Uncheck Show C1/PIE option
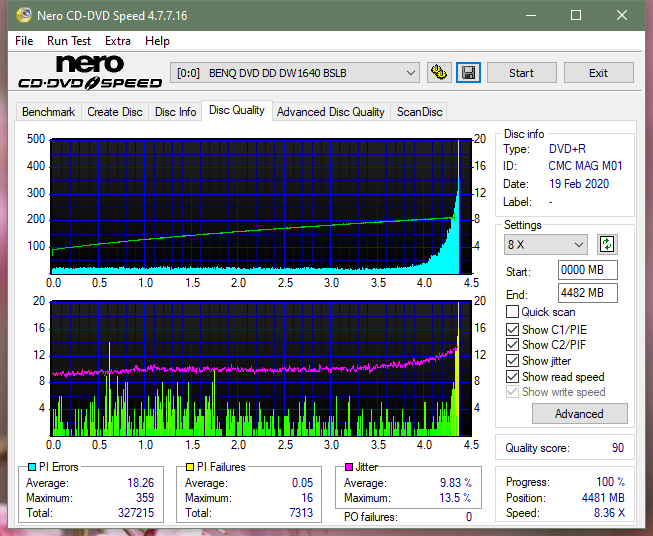Screen dimensions: 653x536 pos(512,329)
